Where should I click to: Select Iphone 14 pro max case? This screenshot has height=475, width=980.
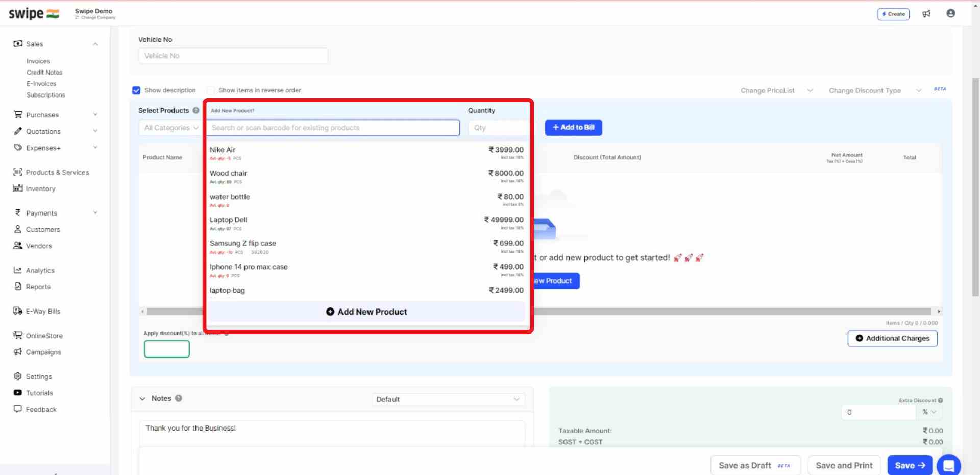366,270
